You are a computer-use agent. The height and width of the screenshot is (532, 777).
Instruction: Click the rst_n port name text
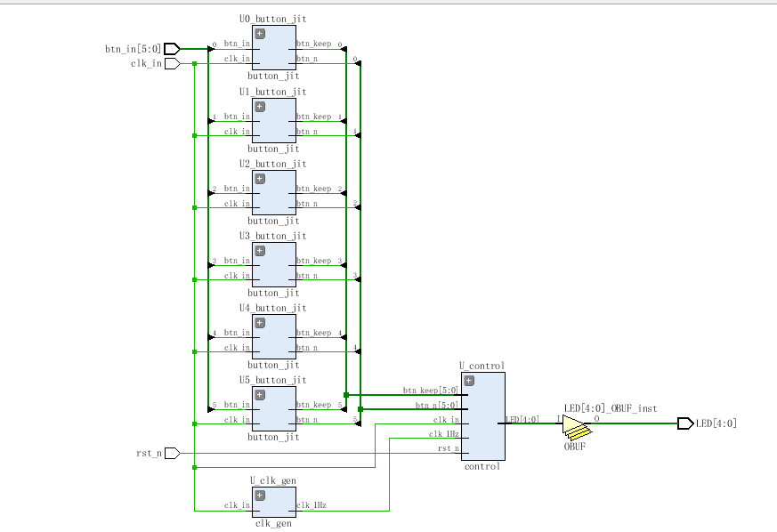pos(149,453)
